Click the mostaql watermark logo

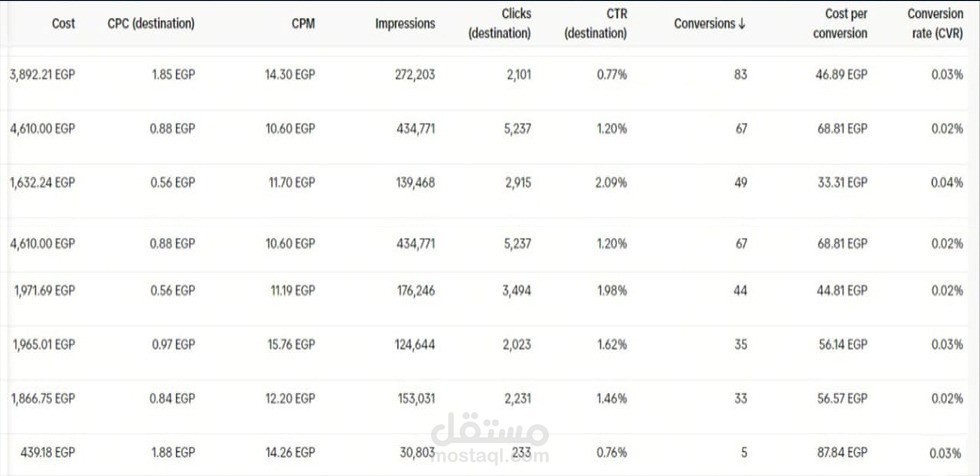[x=490, y=438]
